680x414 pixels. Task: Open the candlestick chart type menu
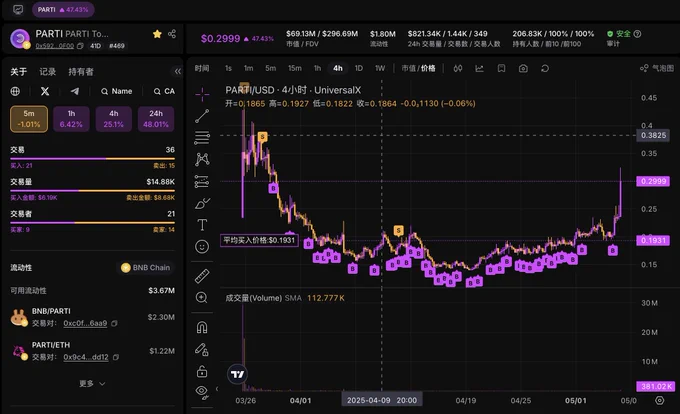[x=458, y=68]
